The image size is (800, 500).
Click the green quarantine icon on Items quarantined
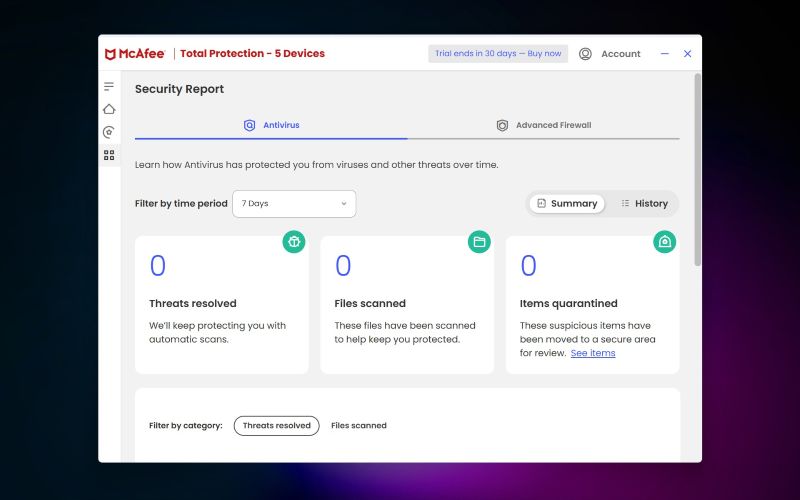[x=664, y=242]
